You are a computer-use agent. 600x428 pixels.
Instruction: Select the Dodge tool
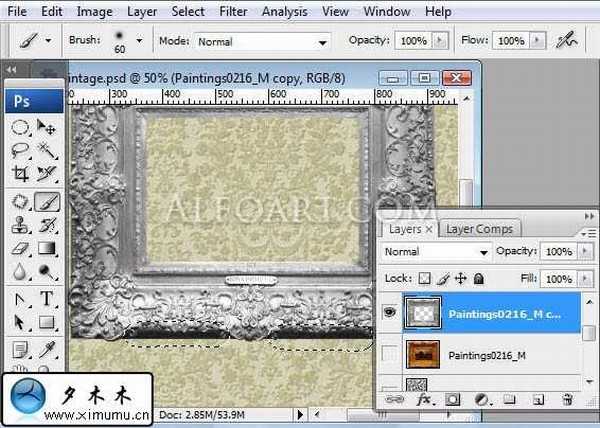click(46, 272)
